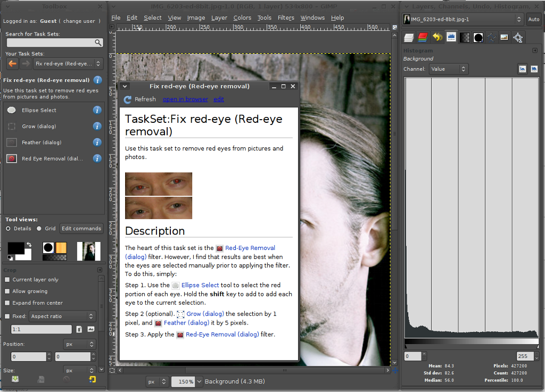Open the Channels tab icon
Viewport: 545px width, 392px height.
[x=423, y=37]
